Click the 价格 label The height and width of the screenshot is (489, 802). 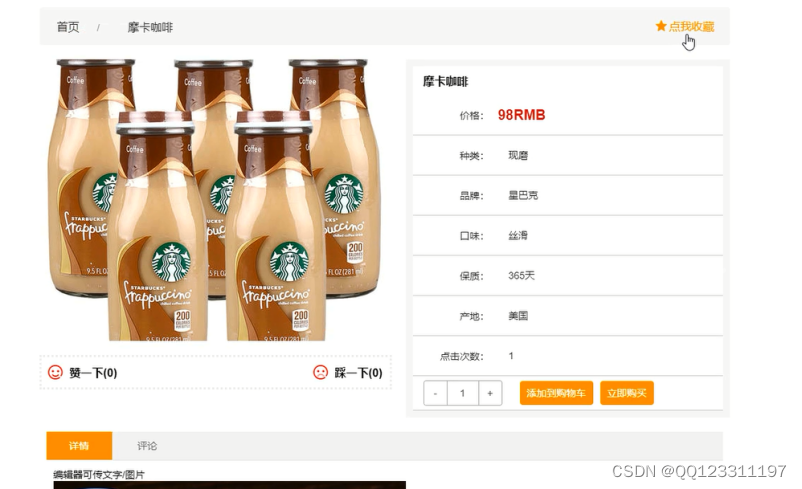[472, 116]
